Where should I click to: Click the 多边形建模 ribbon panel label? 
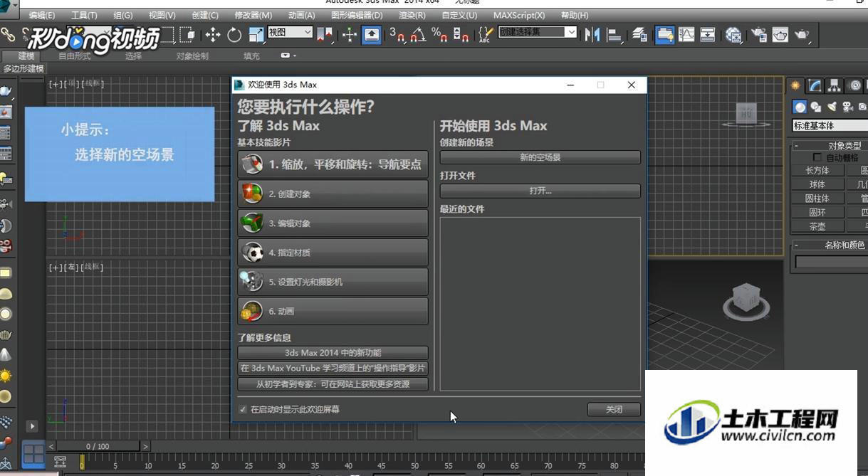point(23,68)
